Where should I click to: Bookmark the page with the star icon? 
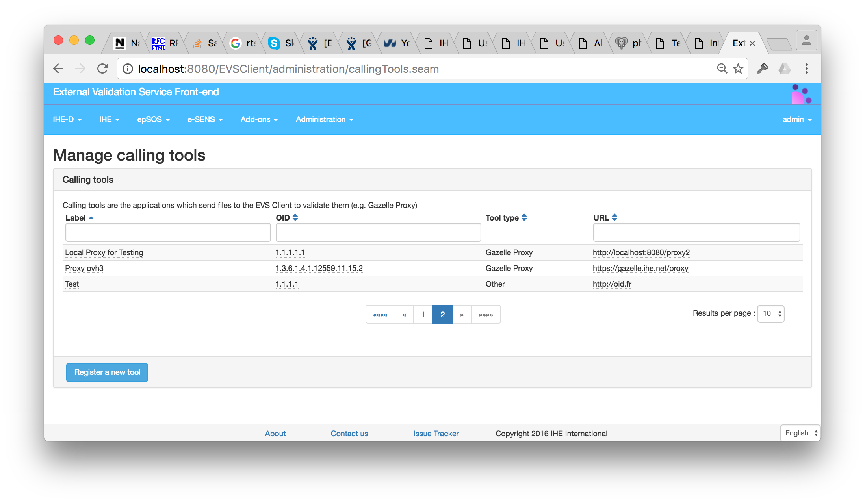click(x=738, y=68)
